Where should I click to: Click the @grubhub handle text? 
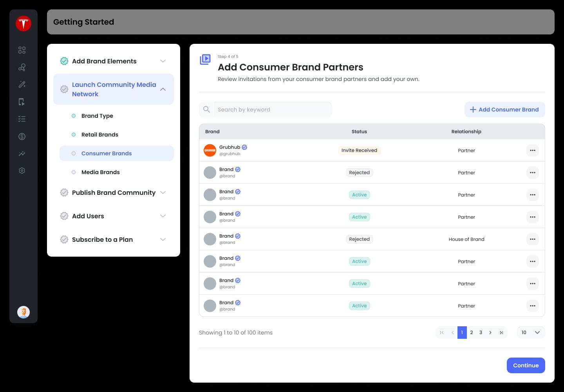(x=230, y=154)
